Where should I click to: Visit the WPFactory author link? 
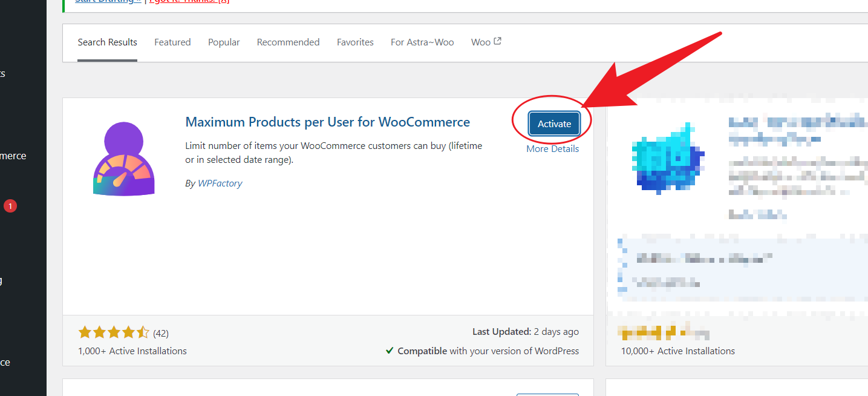tap(220, 183)
